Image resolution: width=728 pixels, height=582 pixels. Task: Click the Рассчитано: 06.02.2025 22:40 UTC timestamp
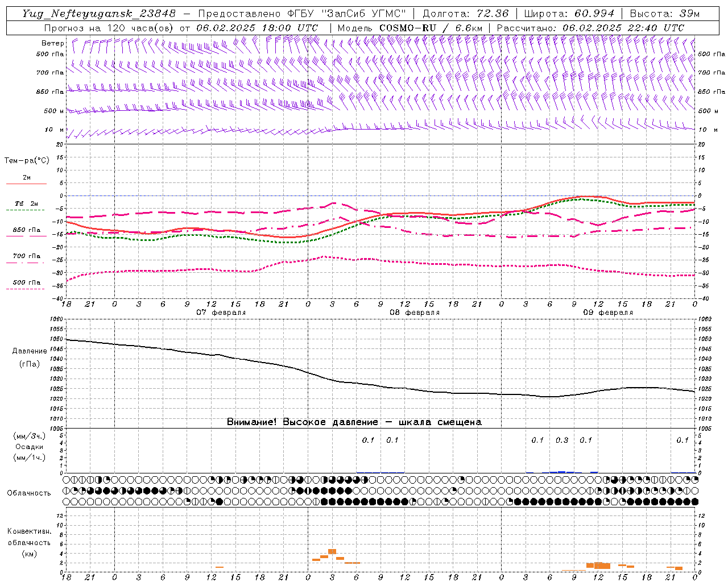pyautogui.click(x=590, y=28)
